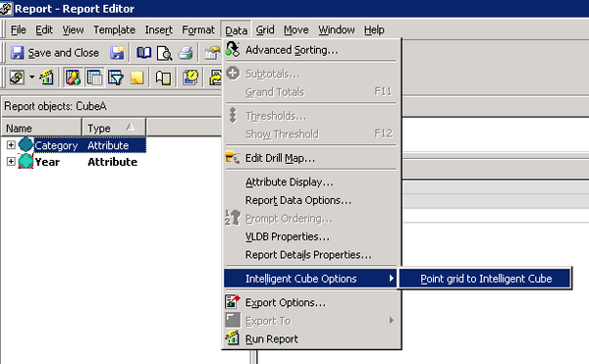Click the Save and Close button
589x364 pixels.
pos(54,53)
